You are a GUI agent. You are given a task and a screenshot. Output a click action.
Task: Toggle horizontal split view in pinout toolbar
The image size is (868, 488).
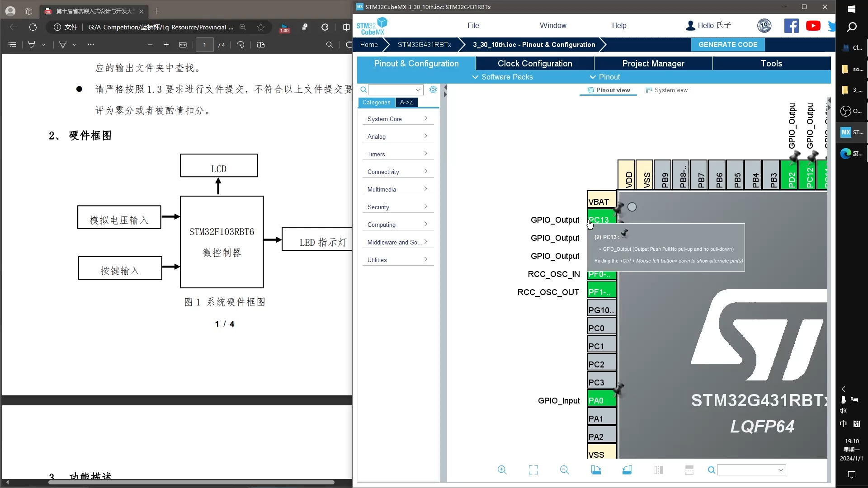click(x=689, y=470)
